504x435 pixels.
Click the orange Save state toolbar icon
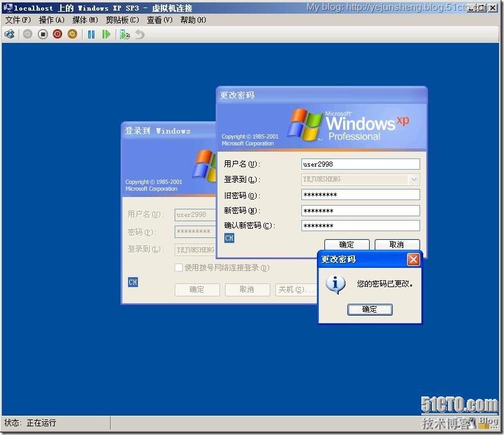point(72,34)
